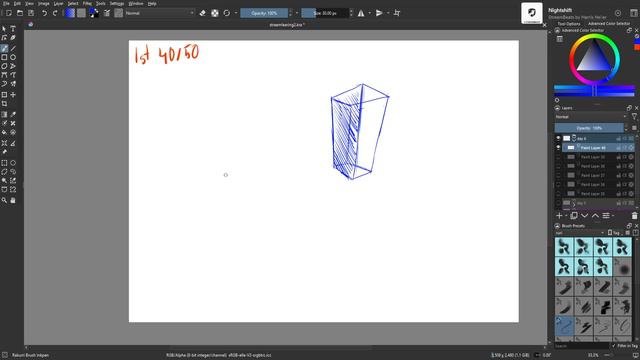The width and height of the screenshot is (640, 360).
Task: Open the add layer type dropdown arrow
Action: click(566, 216)
